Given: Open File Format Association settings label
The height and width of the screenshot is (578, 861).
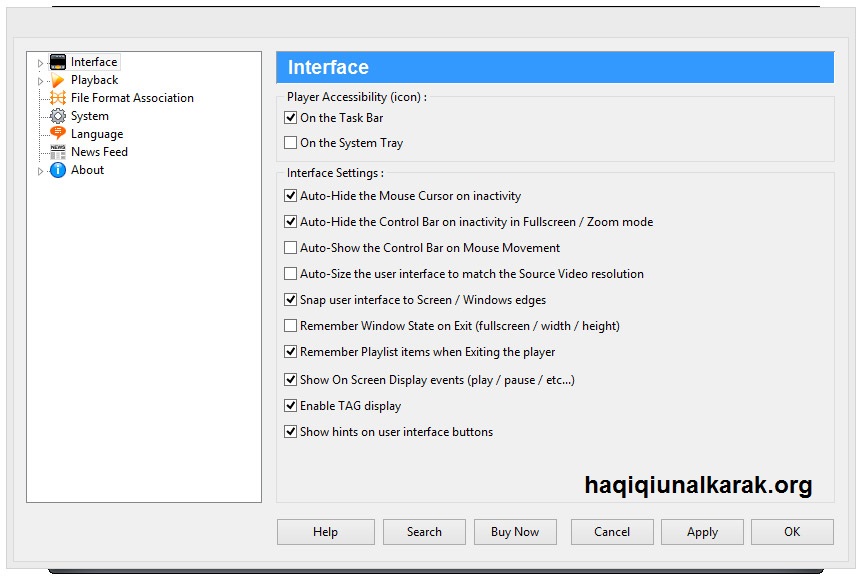Looking at the screenshot, I should 132,98.
